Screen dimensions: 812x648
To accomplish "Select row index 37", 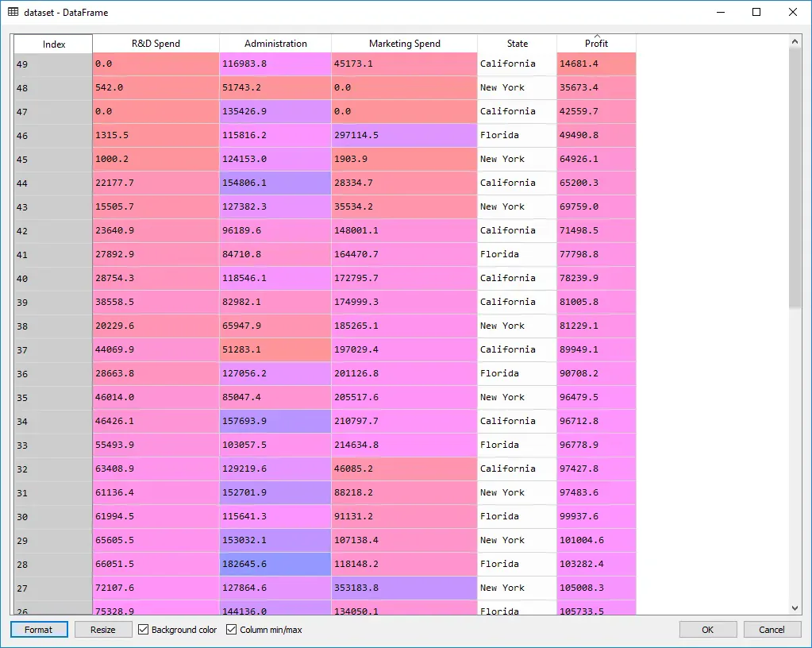I will pos(53,350).
